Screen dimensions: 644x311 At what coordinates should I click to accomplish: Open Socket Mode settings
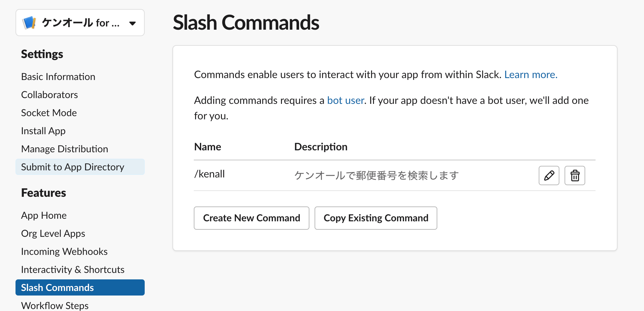(x=49, y=113)
